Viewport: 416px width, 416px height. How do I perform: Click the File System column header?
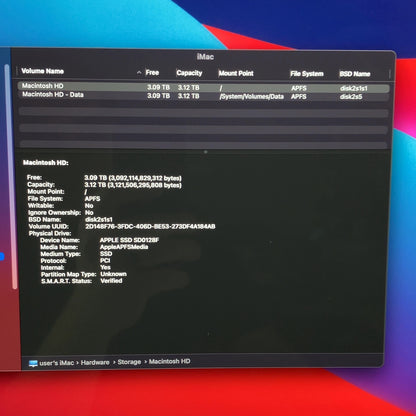click(x=307, y=74)
